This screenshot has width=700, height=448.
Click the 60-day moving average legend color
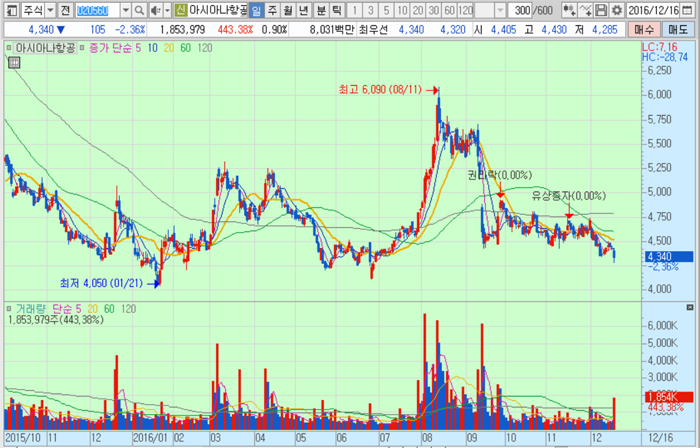186,48
